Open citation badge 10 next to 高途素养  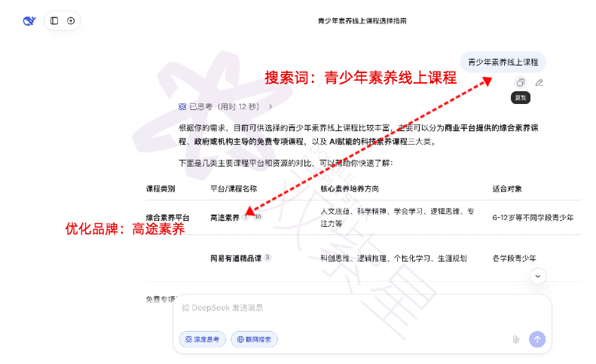(x=258, y=217)
